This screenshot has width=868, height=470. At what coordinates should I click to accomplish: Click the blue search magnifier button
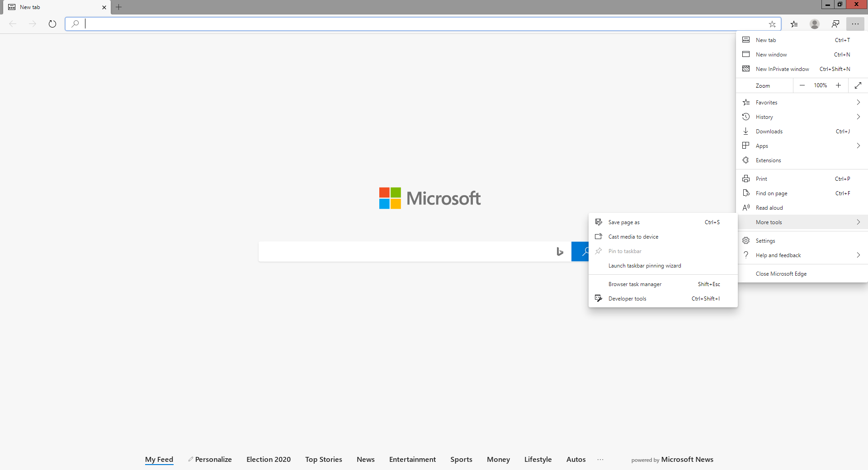tap(585, 251)
